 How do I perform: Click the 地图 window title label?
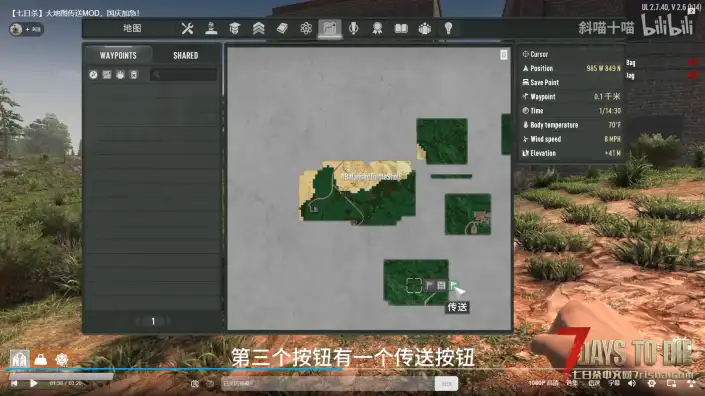(x=132, y=28)
